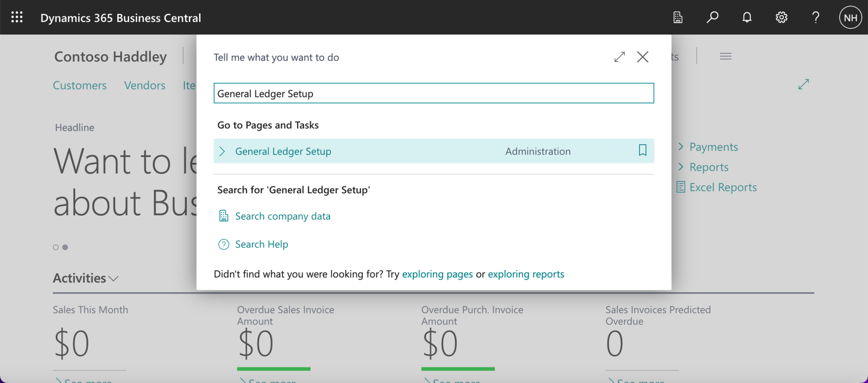Click the Tell me what you want to do title

[x=277, y=58]
